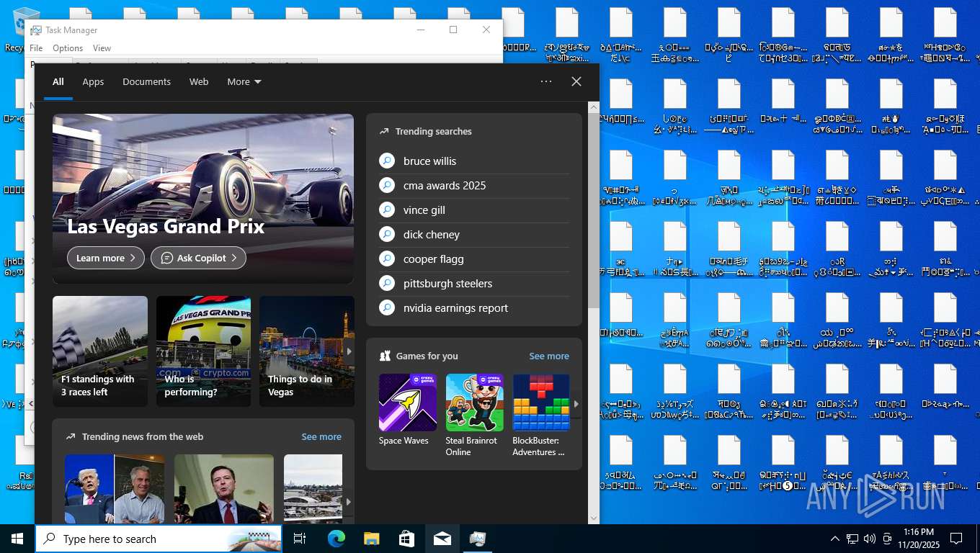Open the network tray icon
The width and height of the screenshot is (980, 553).
(x=852, y=539)
